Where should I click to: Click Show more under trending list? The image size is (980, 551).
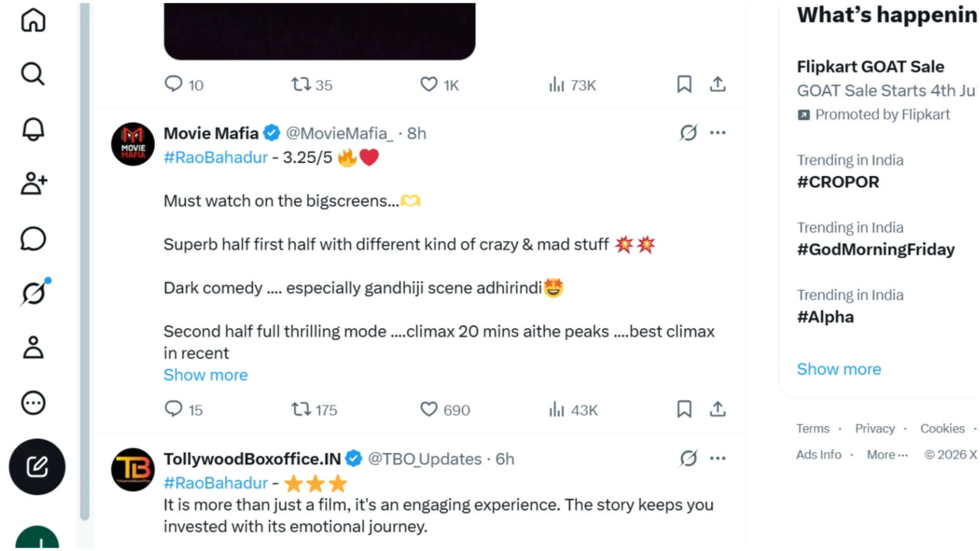coord(839,369)
